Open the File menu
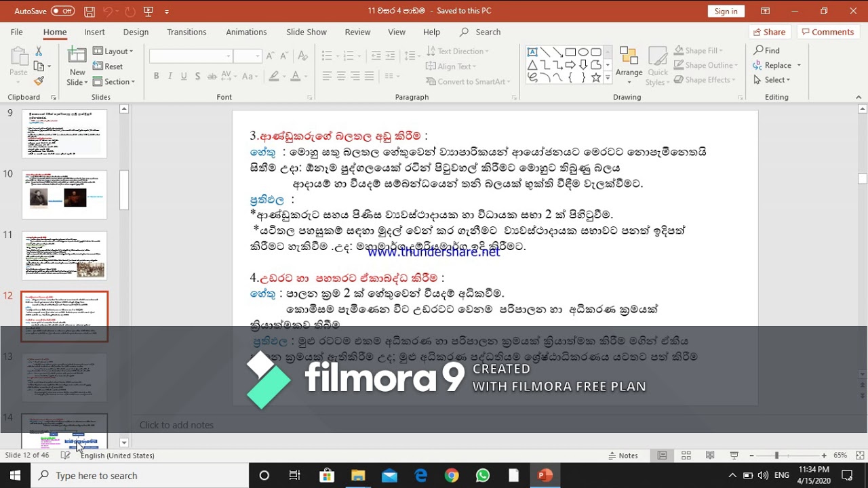The width and height of the screenshot is (868, 488). click(x=17, y=32)
